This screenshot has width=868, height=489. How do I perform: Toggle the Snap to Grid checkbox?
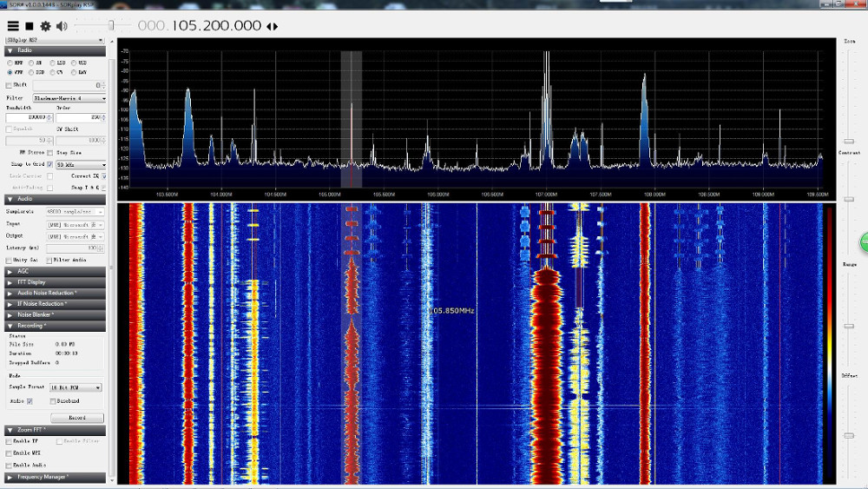pos(49,164)
